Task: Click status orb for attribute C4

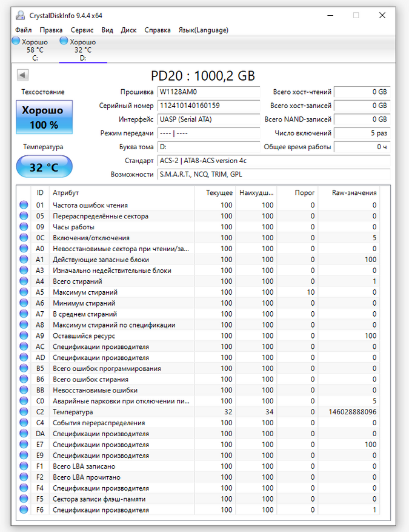Action: [24, 422]
